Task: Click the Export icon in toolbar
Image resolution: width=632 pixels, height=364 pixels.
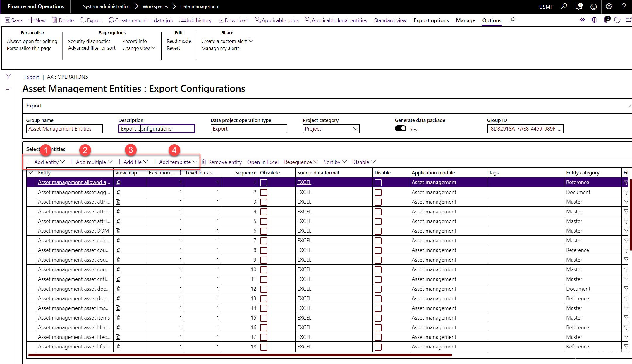Action: 91,20
